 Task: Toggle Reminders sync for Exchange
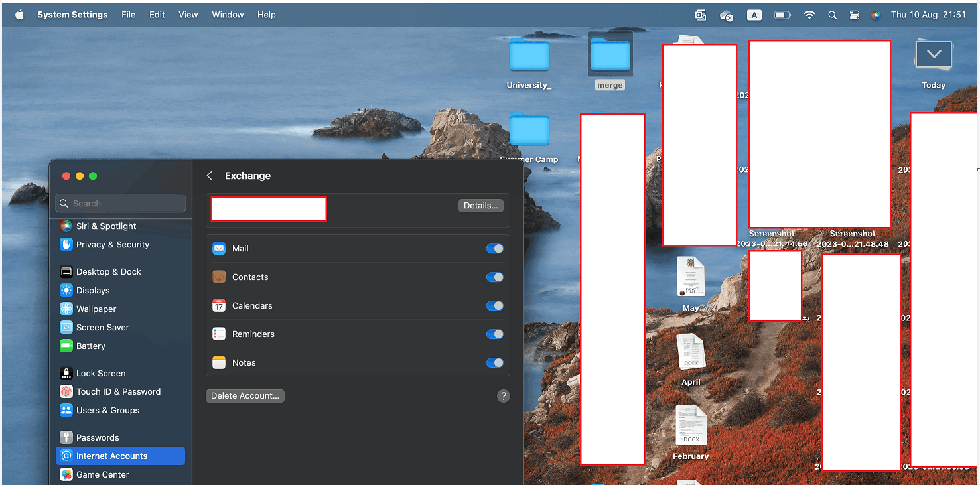495,334
